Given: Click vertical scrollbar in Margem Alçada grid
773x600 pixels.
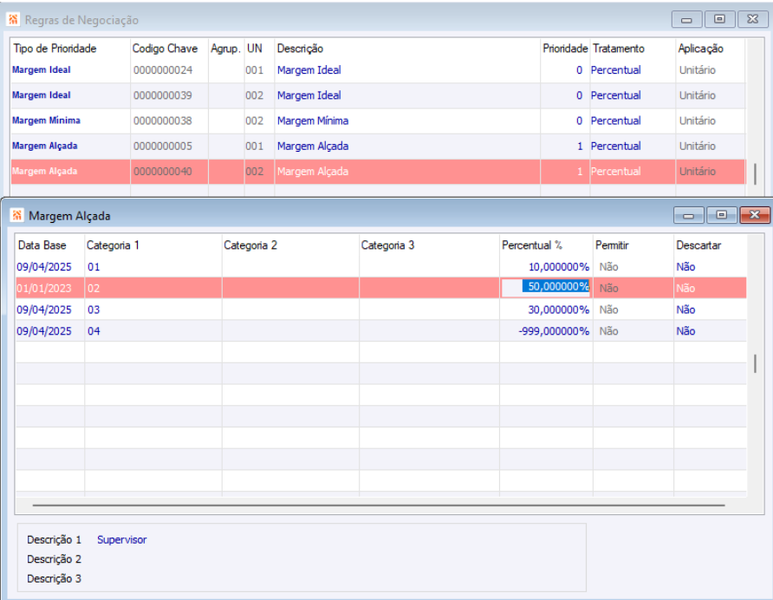Looking at the screenshot, I should [x=755, y=363].
